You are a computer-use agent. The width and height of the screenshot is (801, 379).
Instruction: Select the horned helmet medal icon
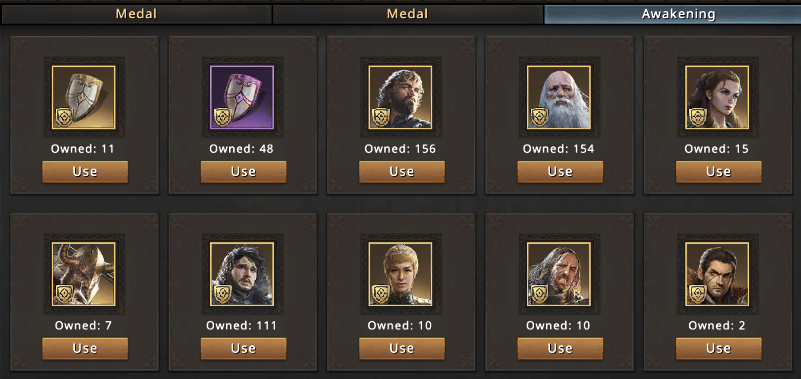(x=84, y=274)
